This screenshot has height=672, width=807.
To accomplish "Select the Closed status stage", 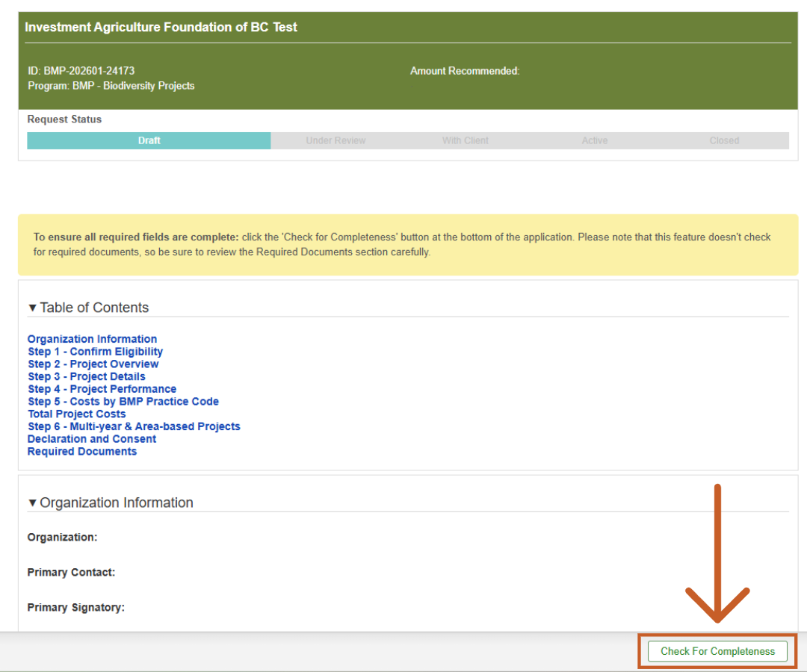I will pos(724,140).
